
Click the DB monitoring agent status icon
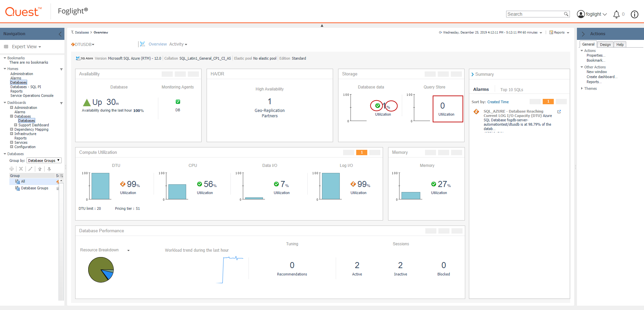point(178,102)
